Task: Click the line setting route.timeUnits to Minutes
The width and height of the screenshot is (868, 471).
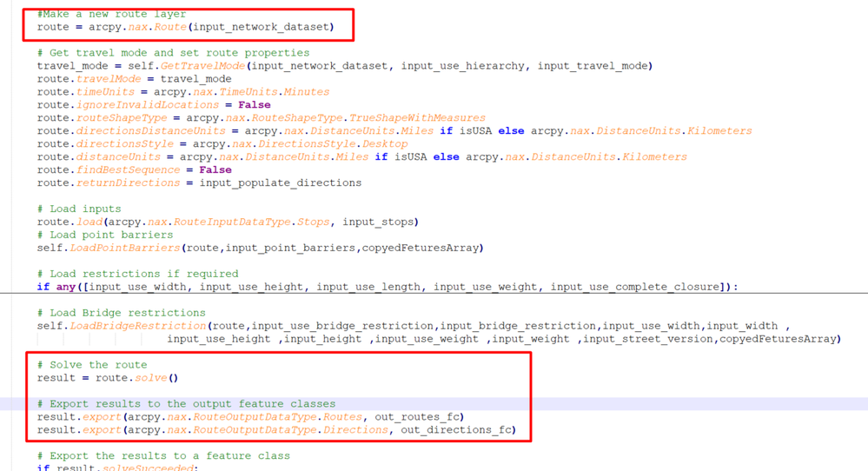Action: coord(183,92)
